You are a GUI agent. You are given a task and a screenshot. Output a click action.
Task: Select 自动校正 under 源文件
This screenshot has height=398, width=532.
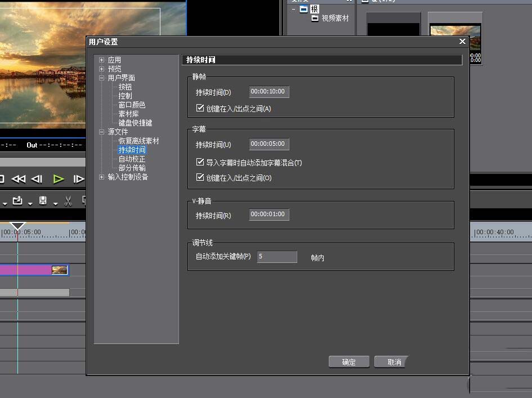click(x=132, y=159)
